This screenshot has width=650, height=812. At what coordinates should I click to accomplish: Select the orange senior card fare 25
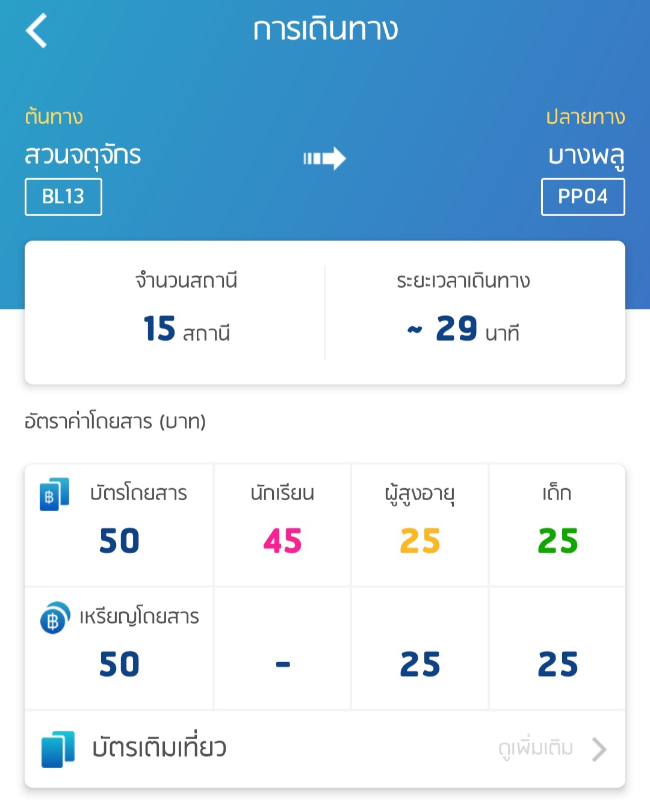coord(420,541)
